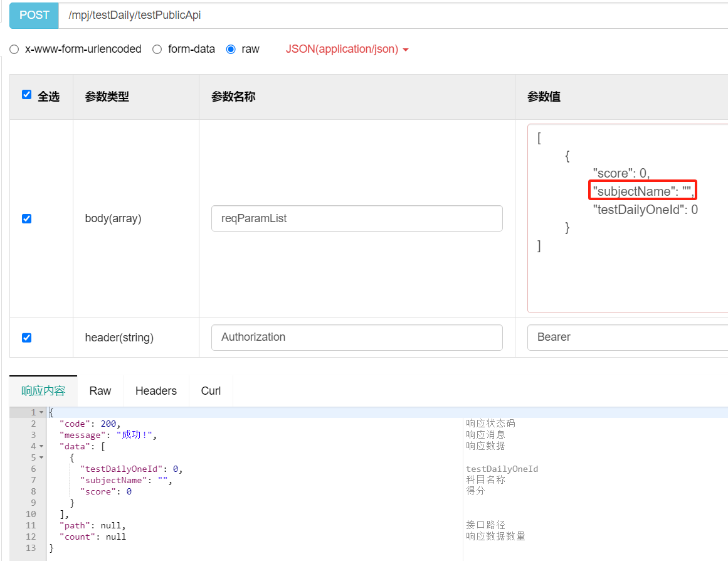Select the "raw" body format radio button
Viewport: 728px width, 561px height.
tap(231, 49)
